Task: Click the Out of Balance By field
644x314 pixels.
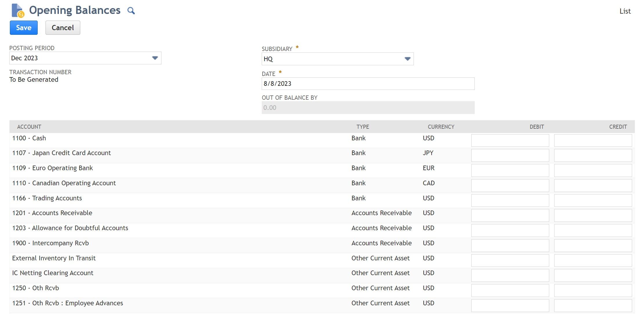Action: (x=368, y=107)
